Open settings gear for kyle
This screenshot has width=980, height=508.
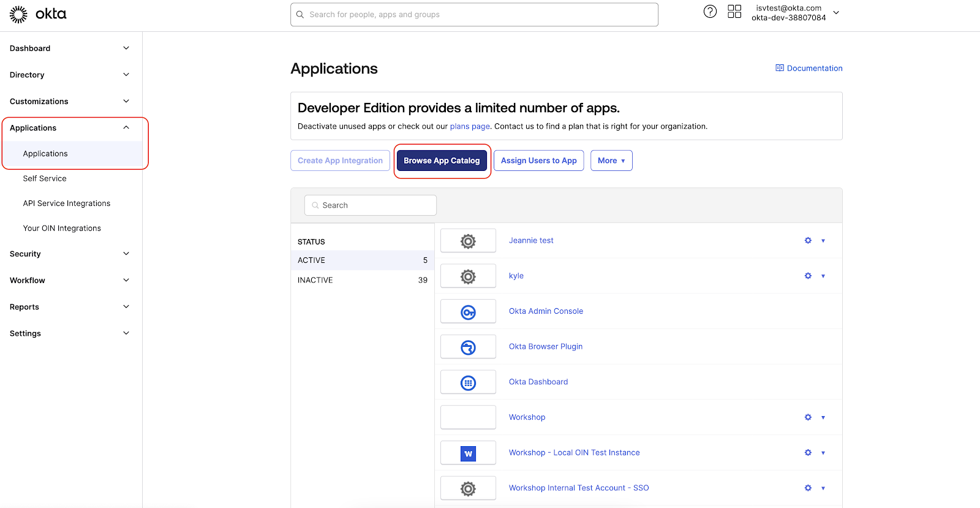point(808,276)
